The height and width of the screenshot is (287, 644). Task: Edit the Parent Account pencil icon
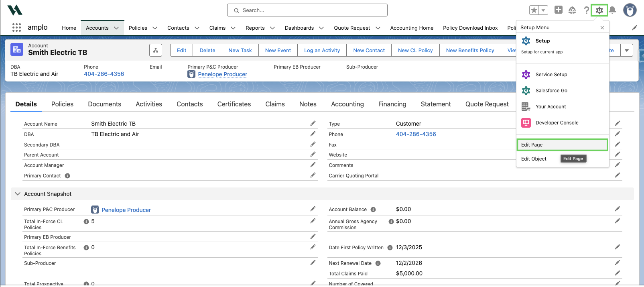313,154
